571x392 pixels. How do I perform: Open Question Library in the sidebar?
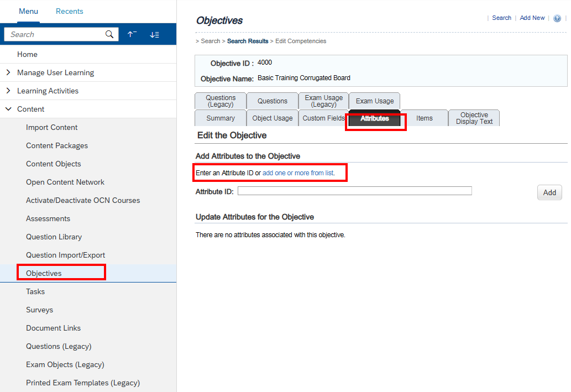tap(54, 237)
